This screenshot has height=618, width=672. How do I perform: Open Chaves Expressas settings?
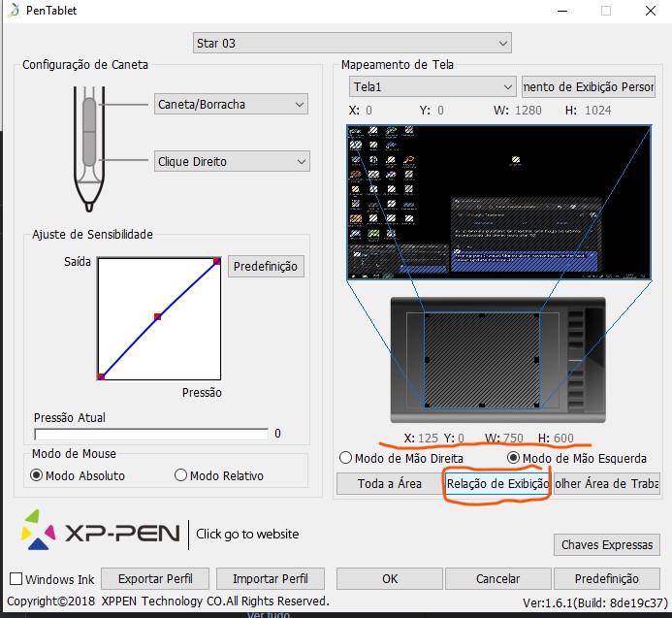click(607, 545)
